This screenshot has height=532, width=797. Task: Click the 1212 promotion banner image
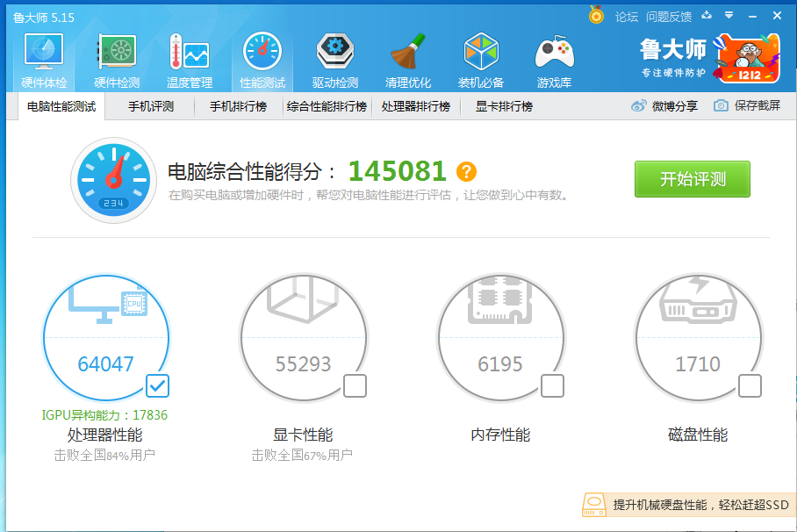(x=746, y=59)
